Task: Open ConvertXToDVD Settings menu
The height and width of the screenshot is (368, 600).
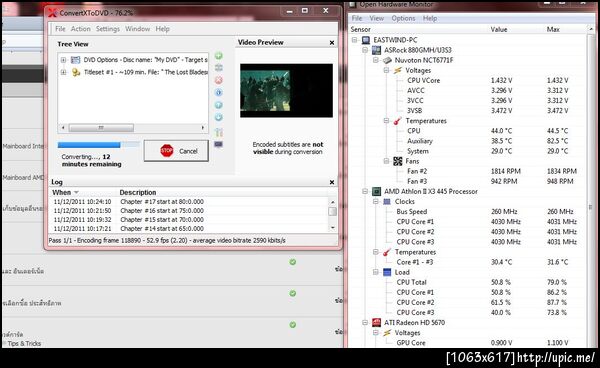Action: (108, 29)
